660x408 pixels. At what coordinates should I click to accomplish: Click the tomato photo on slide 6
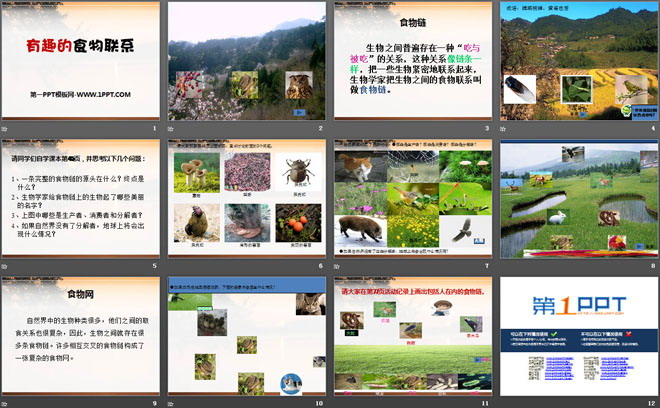tap(297, 223)
